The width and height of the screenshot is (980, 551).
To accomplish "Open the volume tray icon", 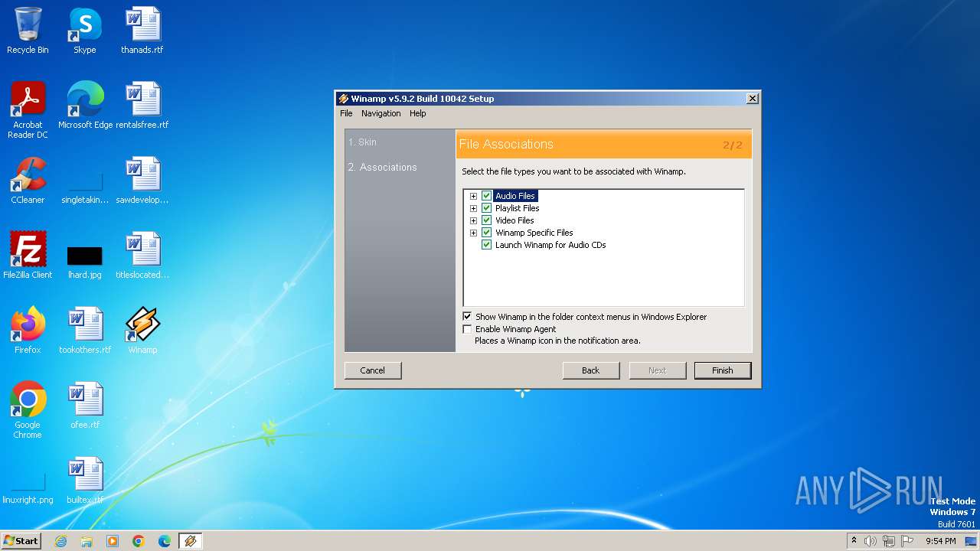I will [x=871, y=541].
